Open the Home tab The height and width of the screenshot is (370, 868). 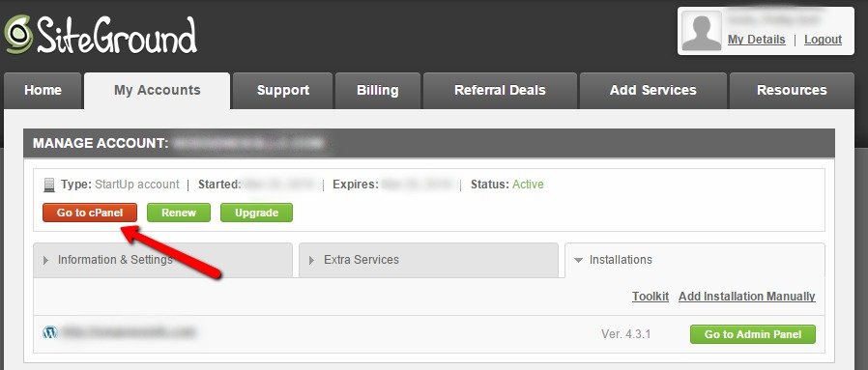pos(43,91)
